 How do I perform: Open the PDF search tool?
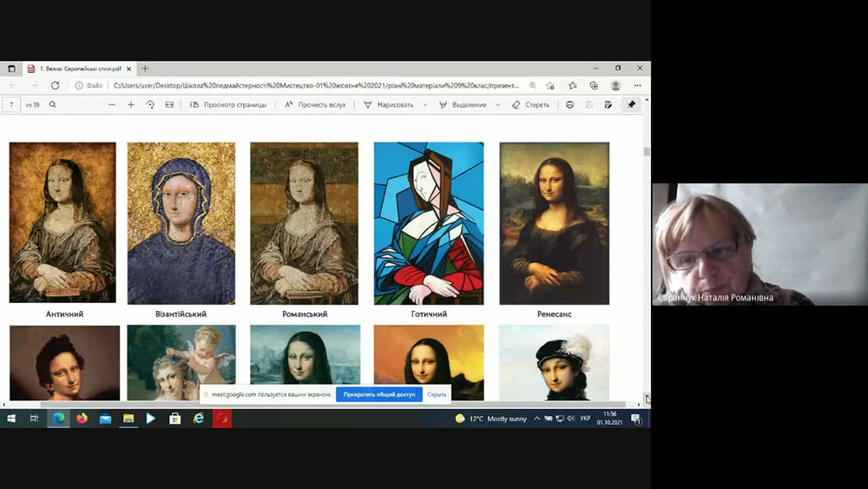pos(53,105)
